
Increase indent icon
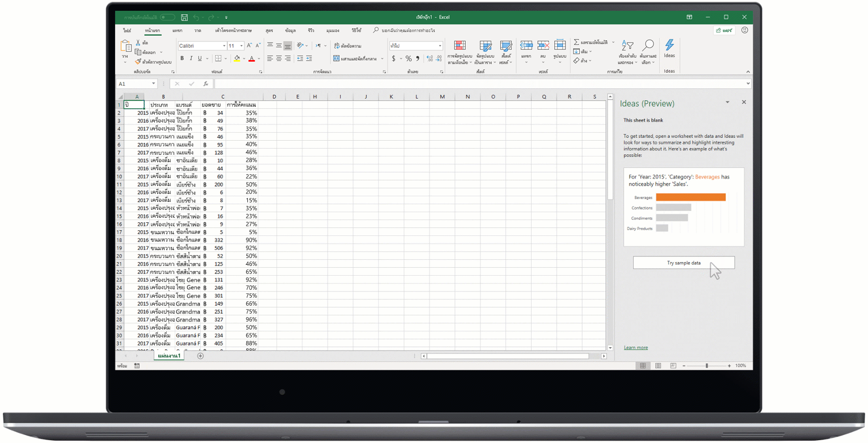[x=309, y=58]
